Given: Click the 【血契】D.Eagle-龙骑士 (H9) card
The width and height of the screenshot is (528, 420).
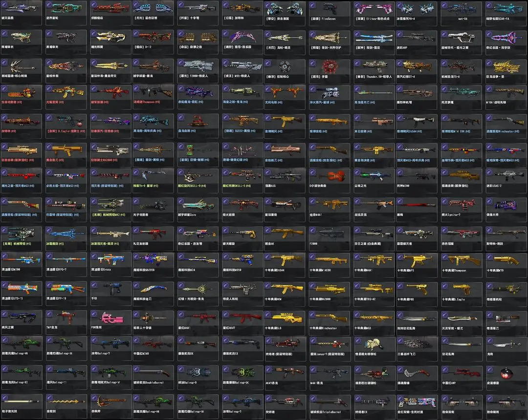Looking at the screenshot, I should pyautogui.click(x=66, y=126).
